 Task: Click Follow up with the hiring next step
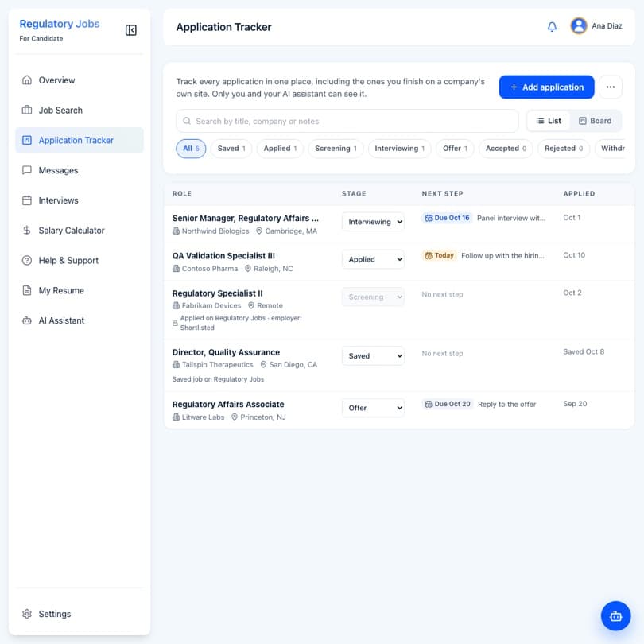coord(502,255)
